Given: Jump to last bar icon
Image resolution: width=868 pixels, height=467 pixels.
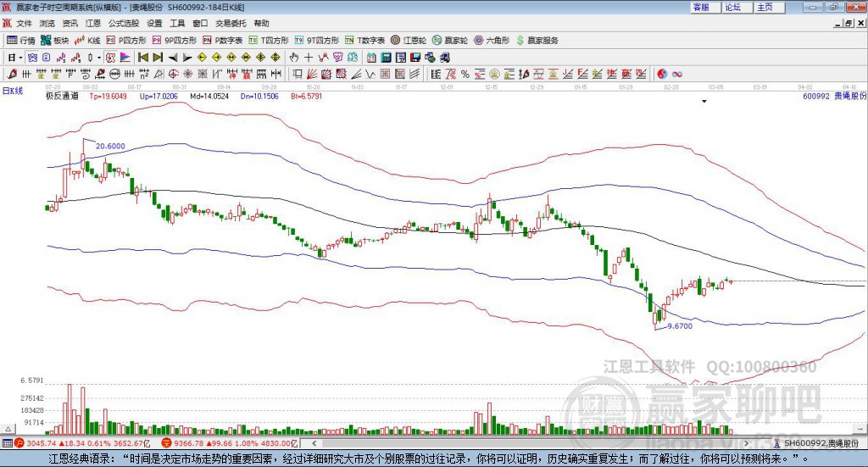Looking at the screenshot, I should 158,58.
